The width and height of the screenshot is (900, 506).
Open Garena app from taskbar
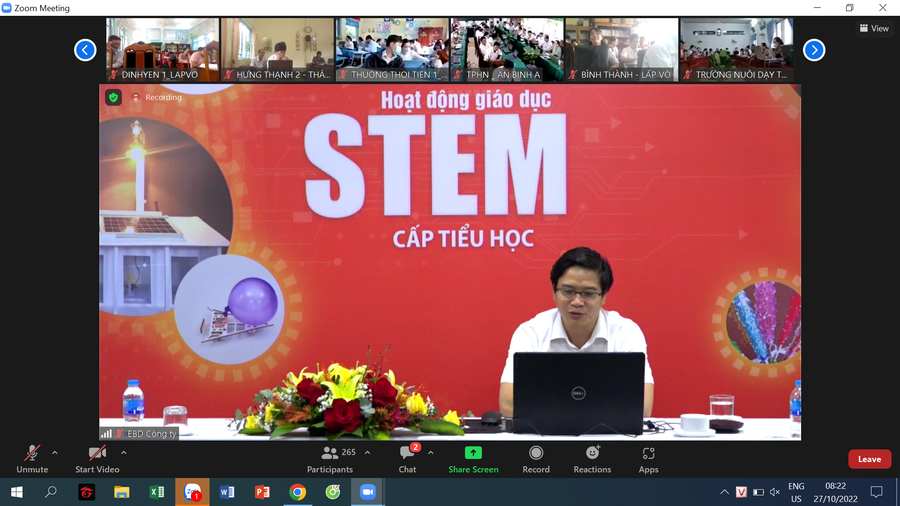coord(87,492)
